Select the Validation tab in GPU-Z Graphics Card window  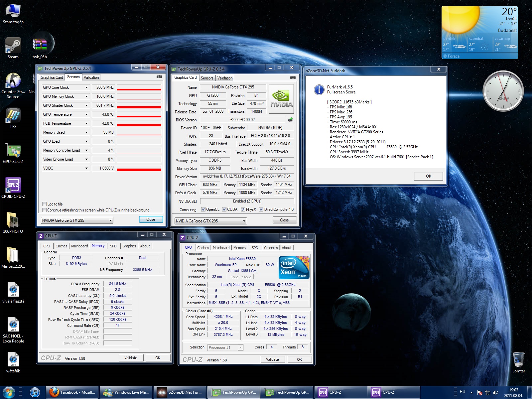pos(225,78)
